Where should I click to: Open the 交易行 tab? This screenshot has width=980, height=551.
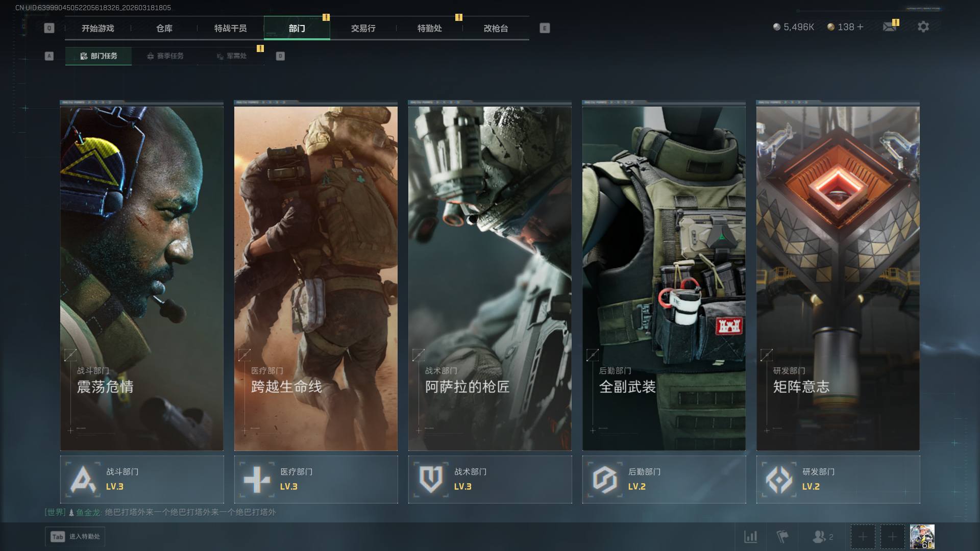coord(363,29)
